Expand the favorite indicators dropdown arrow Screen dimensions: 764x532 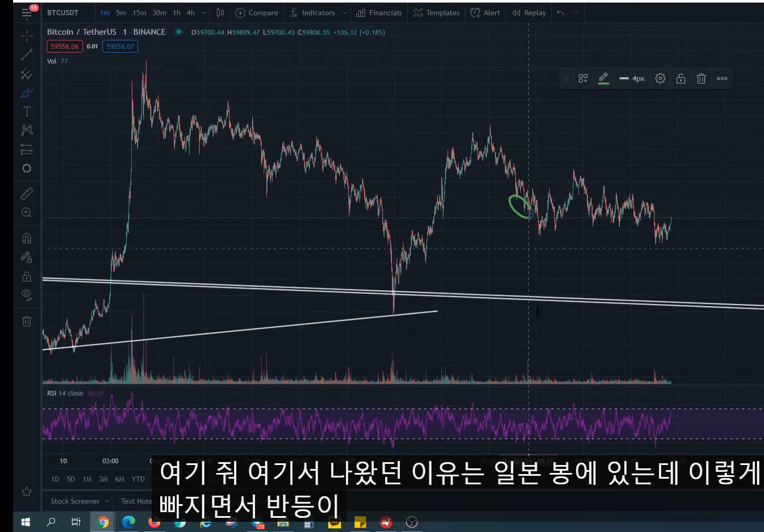345,12
